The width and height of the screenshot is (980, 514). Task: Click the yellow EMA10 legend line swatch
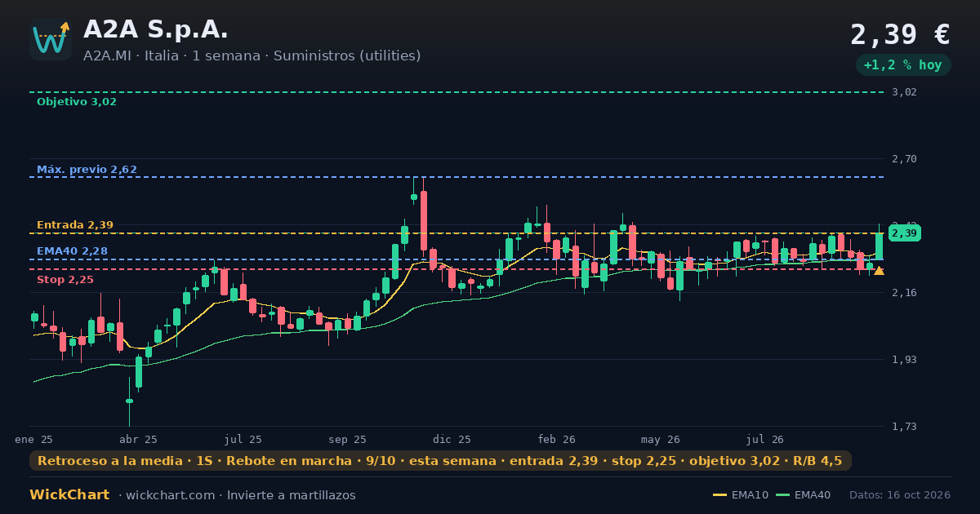[719, 495]
